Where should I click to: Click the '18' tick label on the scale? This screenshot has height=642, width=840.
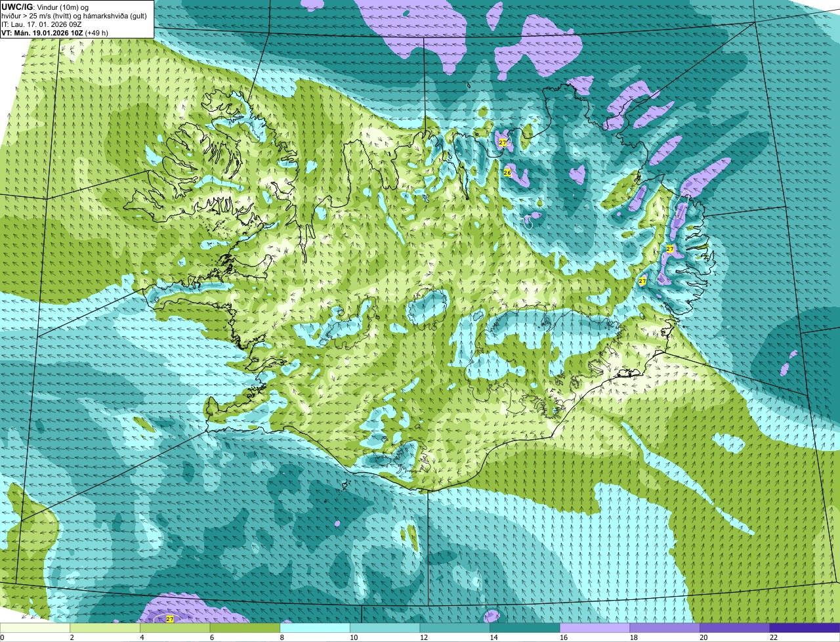coord(634,637)
